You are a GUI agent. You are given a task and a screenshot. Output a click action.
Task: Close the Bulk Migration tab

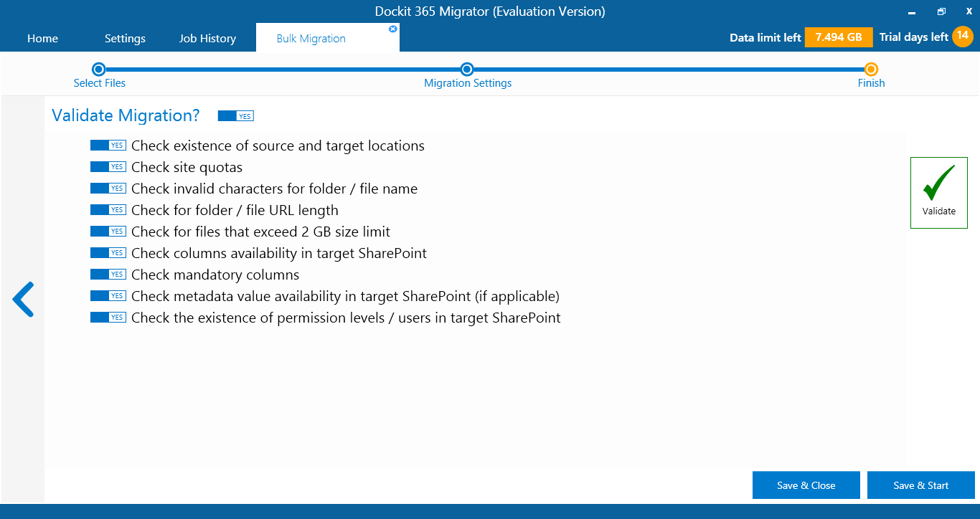point(392,29)
